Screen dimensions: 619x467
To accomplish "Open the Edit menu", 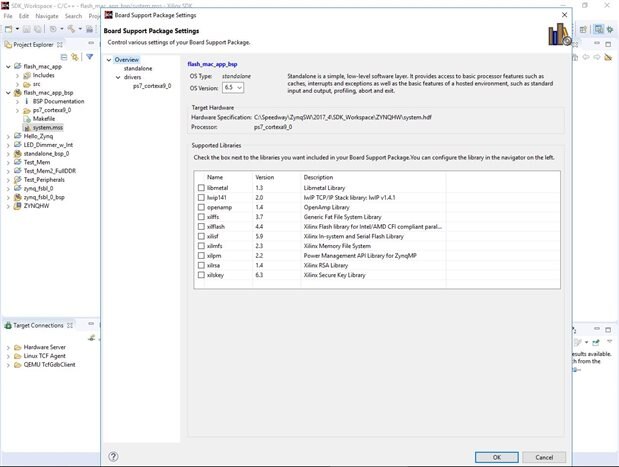I will click(x=24, y=16).
